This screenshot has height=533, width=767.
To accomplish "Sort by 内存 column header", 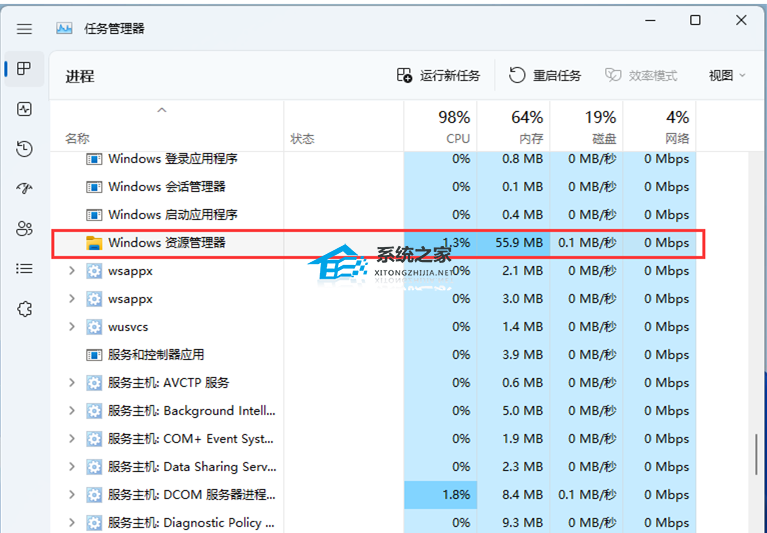I will click(x=514, y=127).
